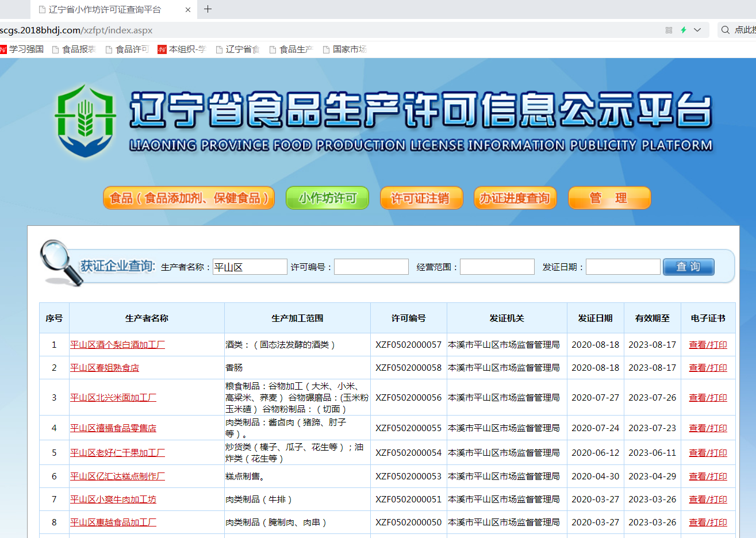This screenshot has height=538, width=756.
Task: Click the 发证机关 column header
Action: (x=506, y=318)
